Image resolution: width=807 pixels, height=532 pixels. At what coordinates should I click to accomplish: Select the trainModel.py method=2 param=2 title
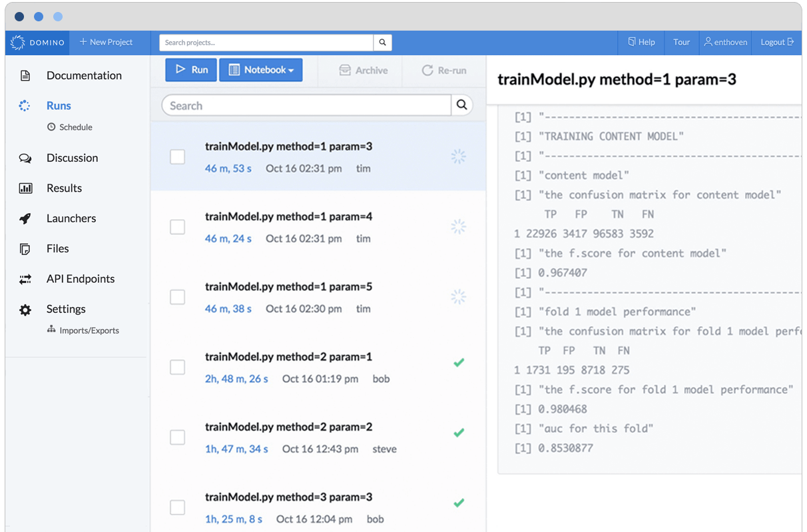[288, 427]
